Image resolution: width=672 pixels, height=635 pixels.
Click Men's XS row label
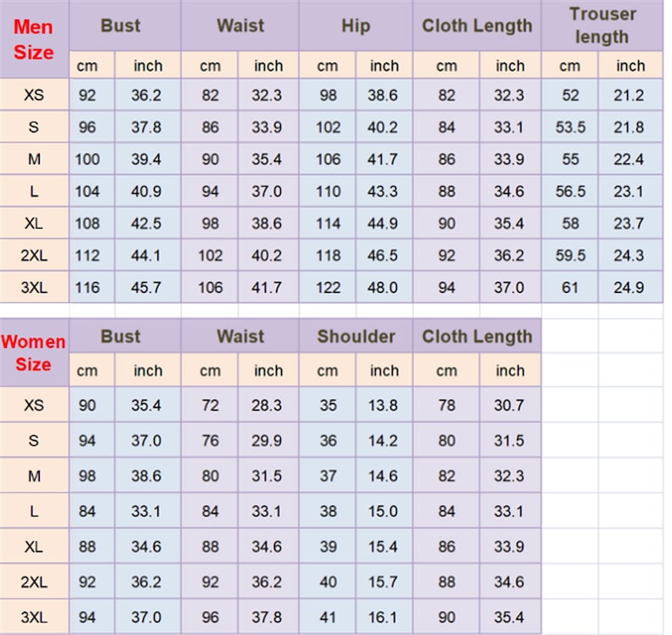click(34, 96)
